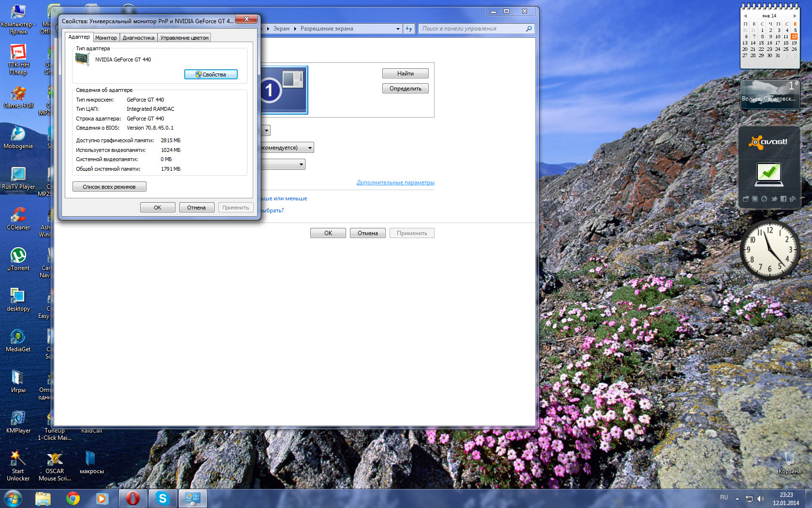Open desktopy desktop icon
The height and width of the screenshot is (508, 812).
coord(18,300)
